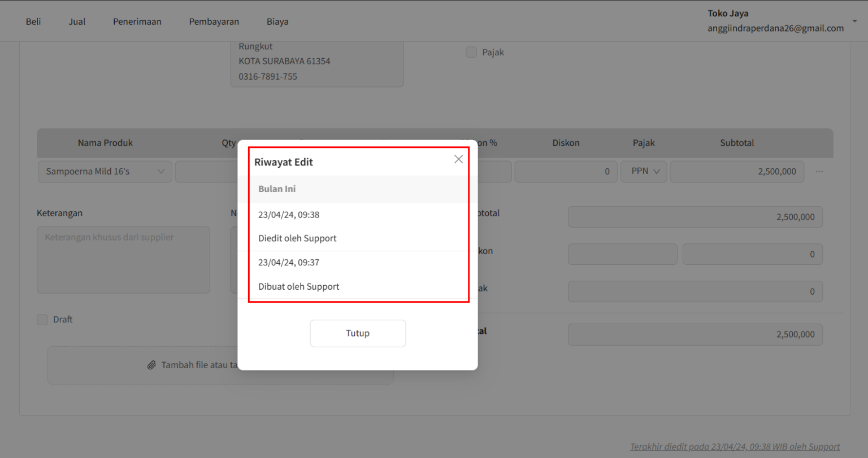Open the row options ellipsis icon
The width and height of the screenshot is (868, 458).
click(819, 171)
